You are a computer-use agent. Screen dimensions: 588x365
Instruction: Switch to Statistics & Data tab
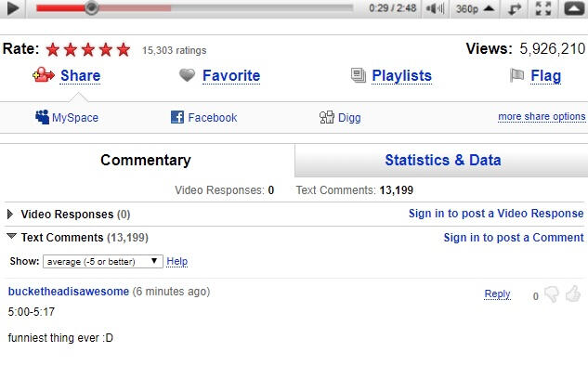(x=443, y=160)
